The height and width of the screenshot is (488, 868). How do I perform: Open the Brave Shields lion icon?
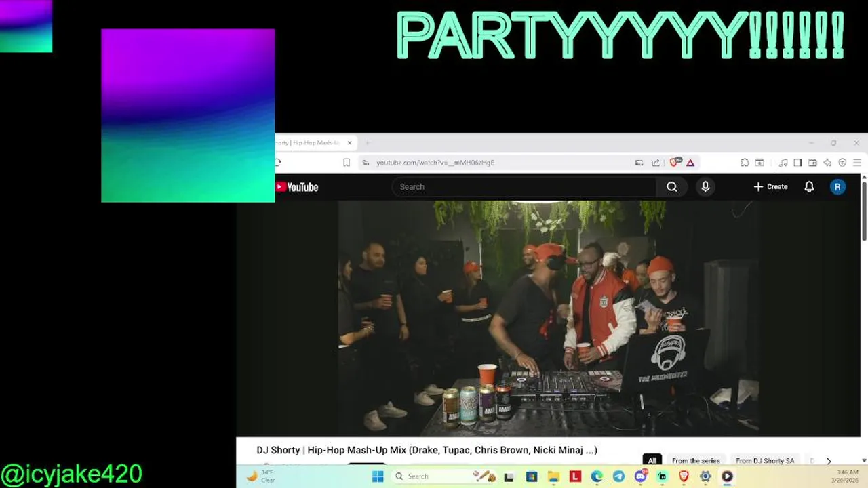point(675,163)
